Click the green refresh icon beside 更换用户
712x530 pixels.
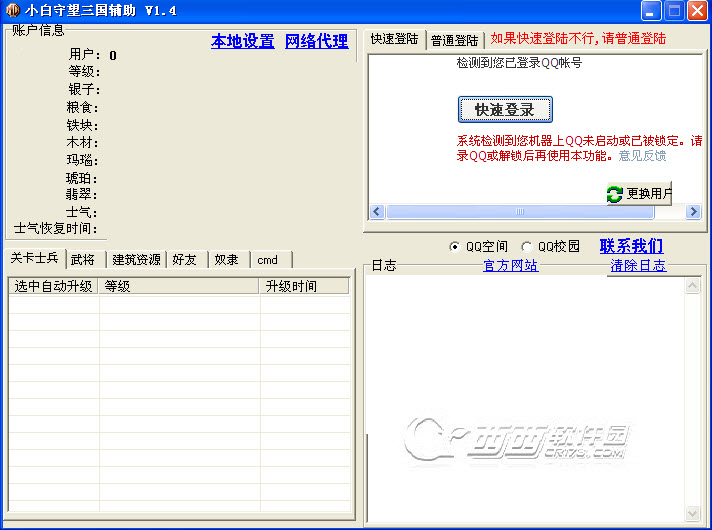[615, 194]
